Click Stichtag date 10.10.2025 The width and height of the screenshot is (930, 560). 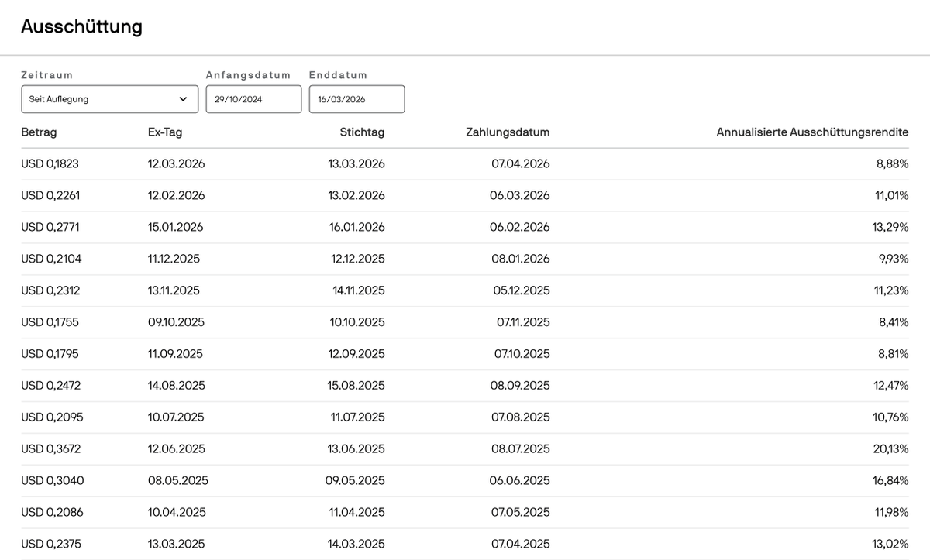coord(357,322)
